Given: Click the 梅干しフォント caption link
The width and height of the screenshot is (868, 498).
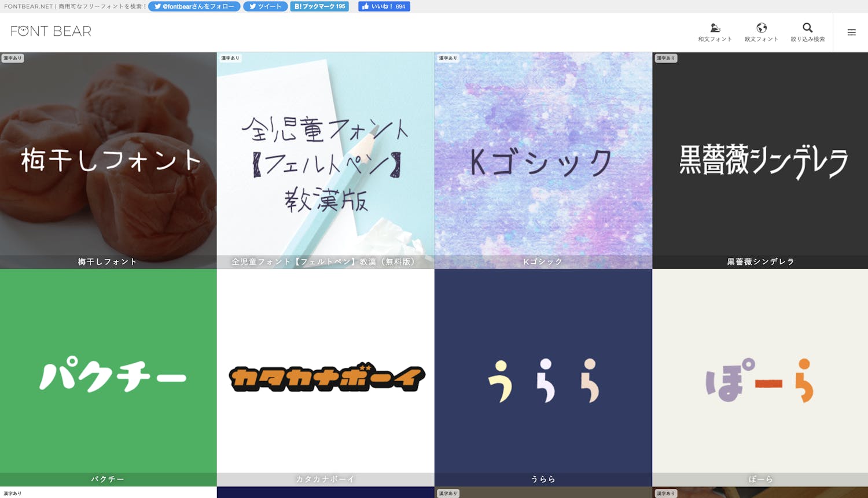Looking at the screenshot, I should (108, 262).
